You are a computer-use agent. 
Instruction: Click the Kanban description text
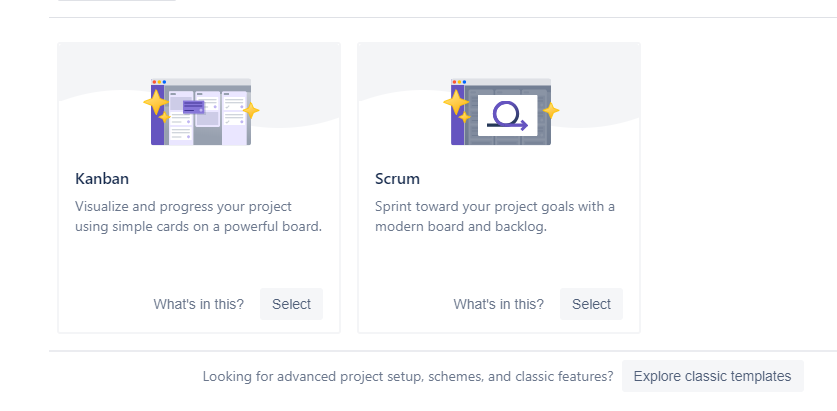(199, 216)
